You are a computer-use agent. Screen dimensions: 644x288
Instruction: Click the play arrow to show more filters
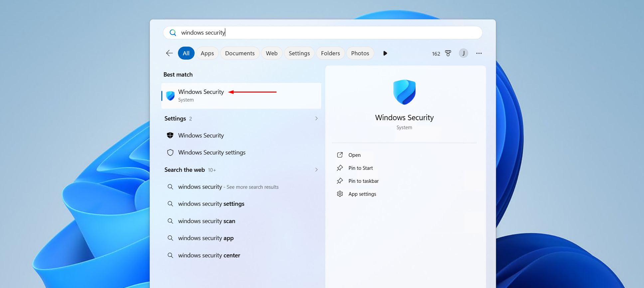pos(385,53)
